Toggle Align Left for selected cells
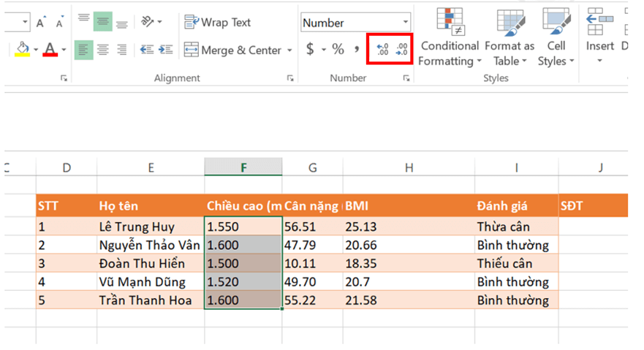Viewport: 644px width, 350px height. tap(83, 50)
